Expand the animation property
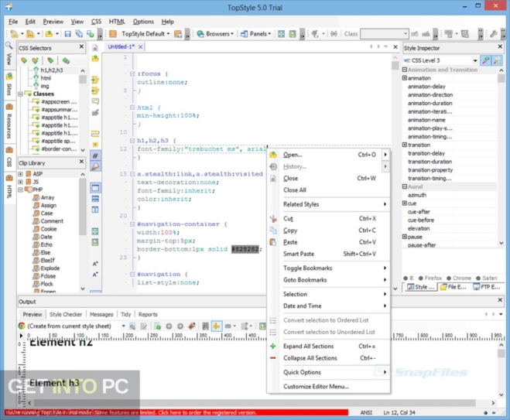This screenshot has height=420, width=510. (x=405, y=78)
